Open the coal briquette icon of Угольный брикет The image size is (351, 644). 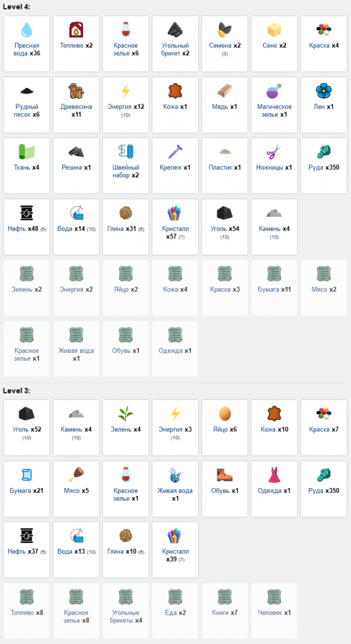[175, 30]
